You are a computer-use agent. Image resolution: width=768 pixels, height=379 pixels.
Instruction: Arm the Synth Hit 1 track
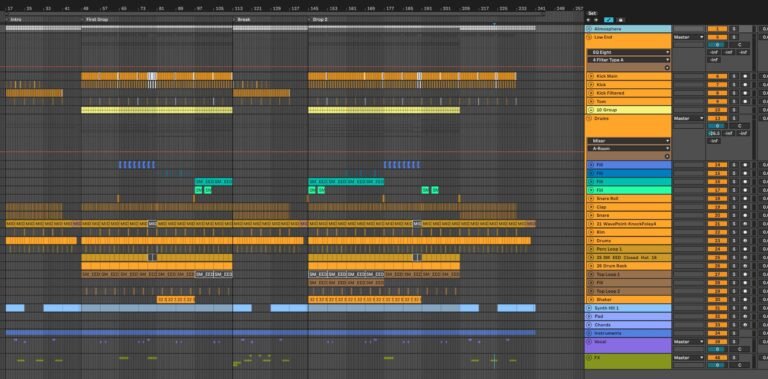point(745,308)
